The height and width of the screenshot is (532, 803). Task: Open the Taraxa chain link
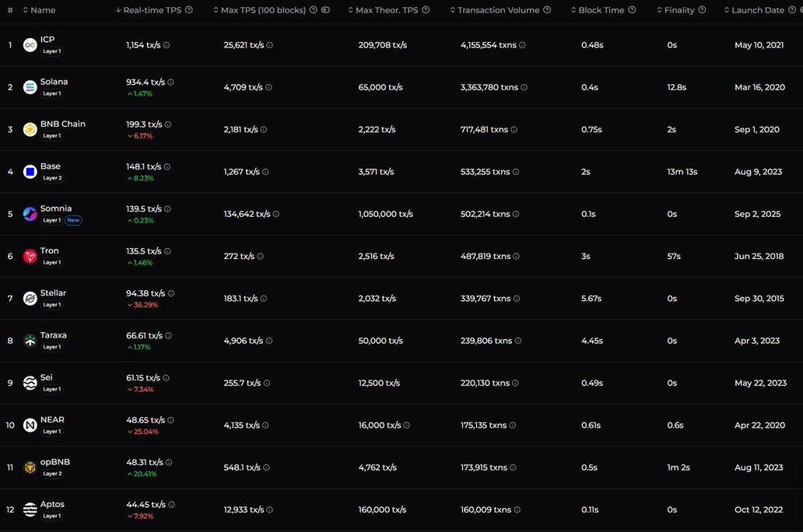53,335
